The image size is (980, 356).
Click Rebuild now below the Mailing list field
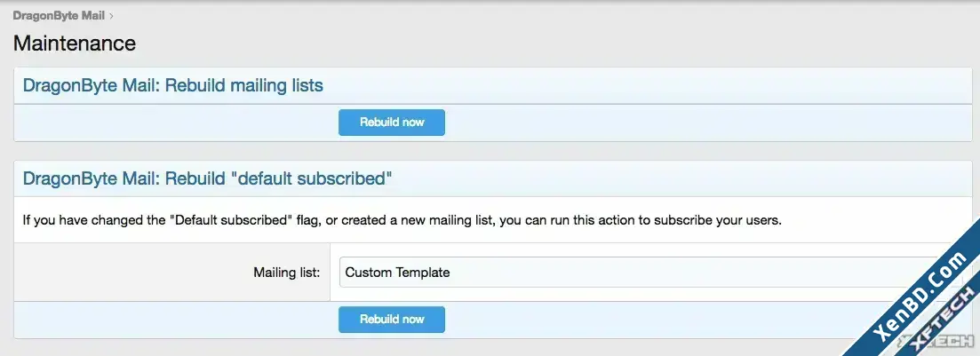coord(392,319)
